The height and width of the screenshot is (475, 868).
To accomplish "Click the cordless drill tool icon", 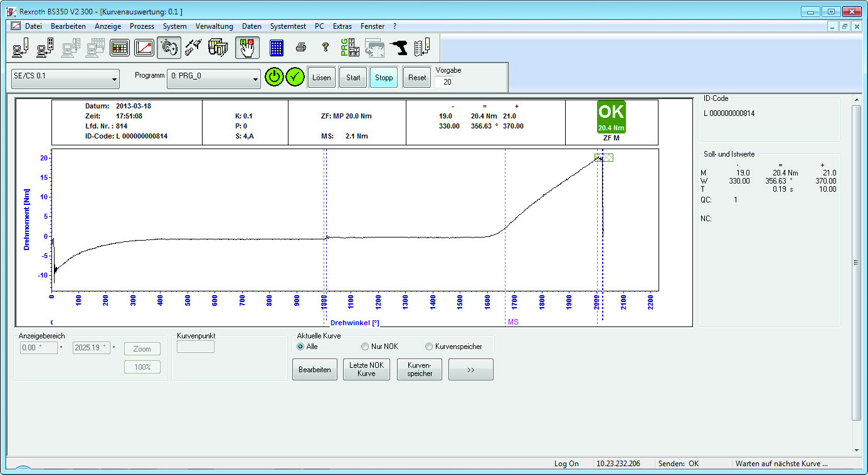I will tap(398, 48).
